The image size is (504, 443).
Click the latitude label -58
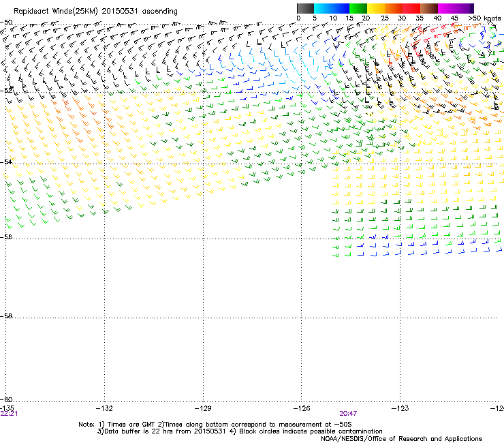click(x=6, y=316)
